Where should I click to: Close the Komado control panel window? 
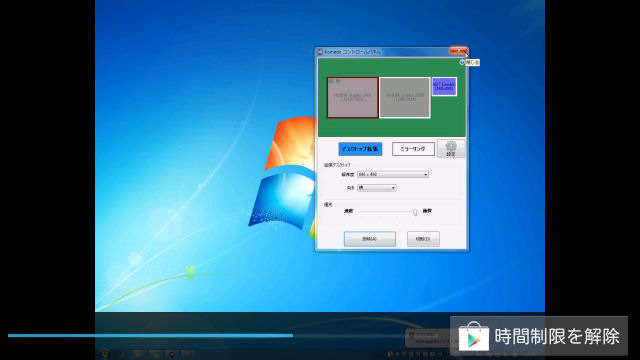(458, 51)
